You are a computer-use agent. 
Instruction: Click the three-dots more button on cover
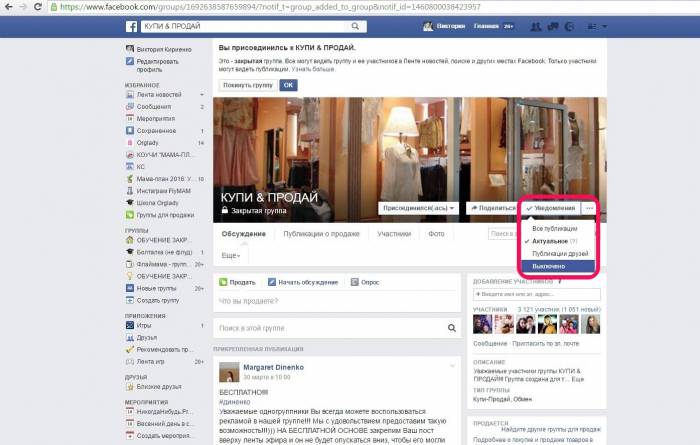pos(589,208)
